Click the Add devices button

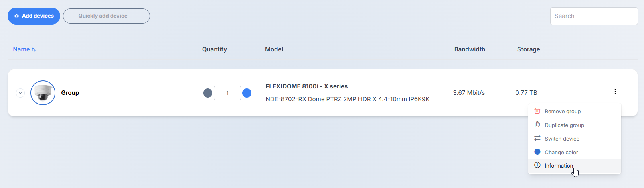34,16
